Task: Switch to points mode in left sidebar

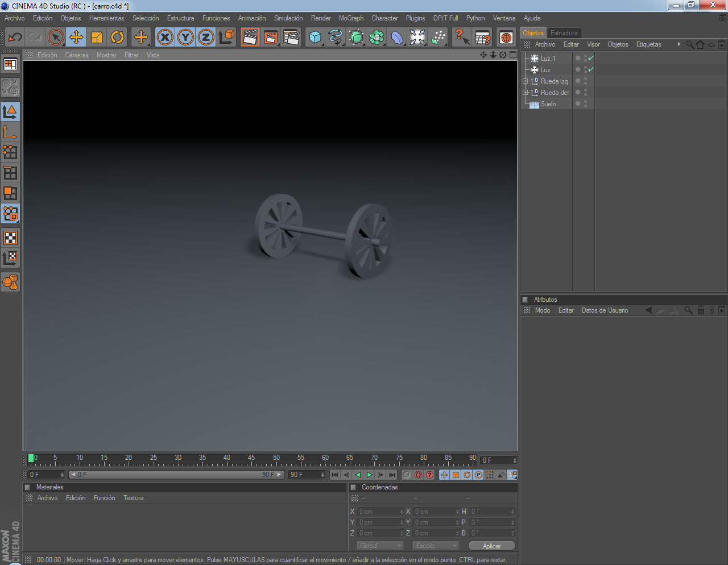Action: click(x=10, y=152)
